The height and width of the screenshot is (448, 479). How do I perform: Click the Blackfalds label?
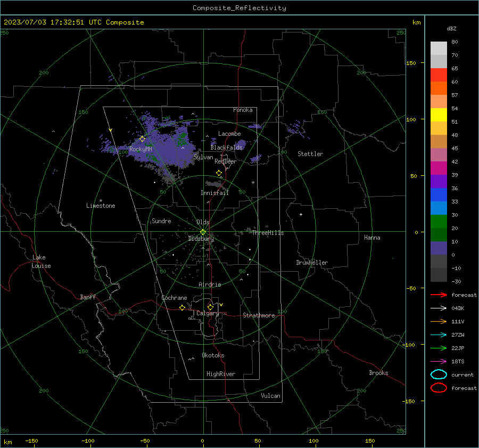click(226, 148)
